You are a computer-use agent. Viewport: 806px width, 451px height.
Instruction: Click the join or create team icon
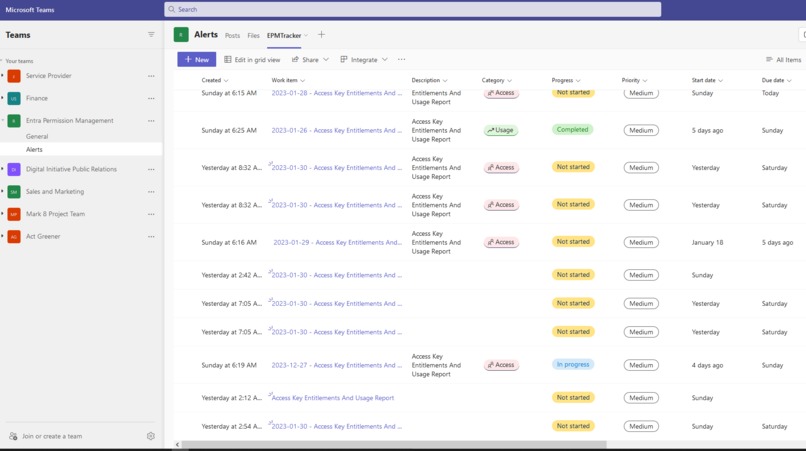(13, 436)
